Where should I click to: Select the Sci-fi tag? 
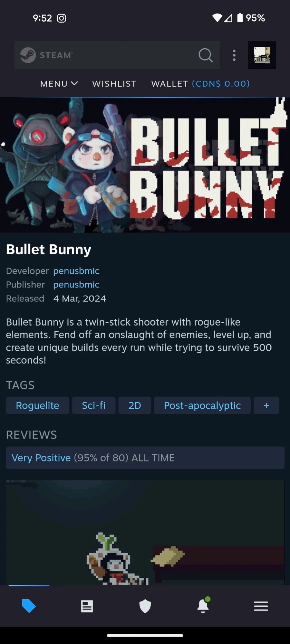94,405
